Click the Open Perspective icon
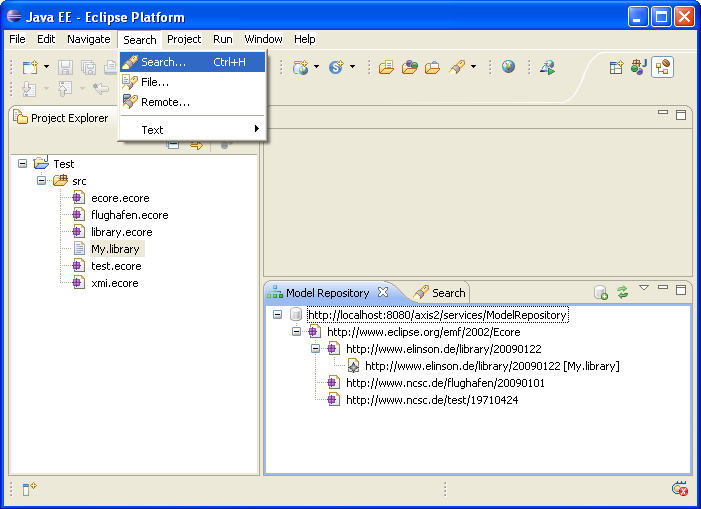Screen dimensions: 701x509 tap(616, 67)
